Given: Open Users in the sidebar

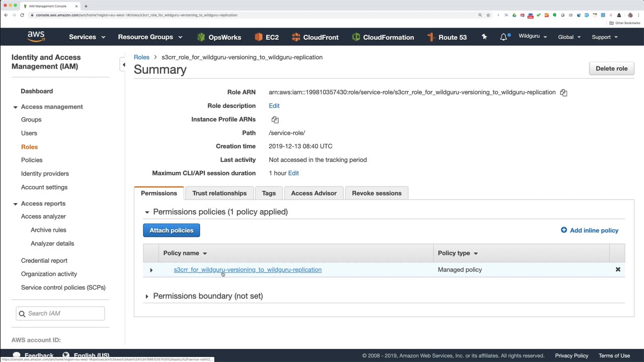Looking at the screenshot, I should 29,133.
